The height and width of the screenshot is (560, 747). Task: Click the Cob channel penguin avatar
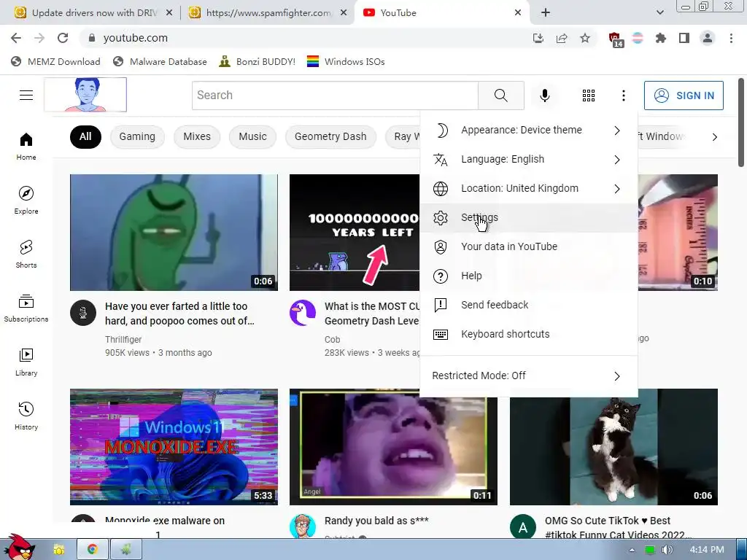pos(303,313)
